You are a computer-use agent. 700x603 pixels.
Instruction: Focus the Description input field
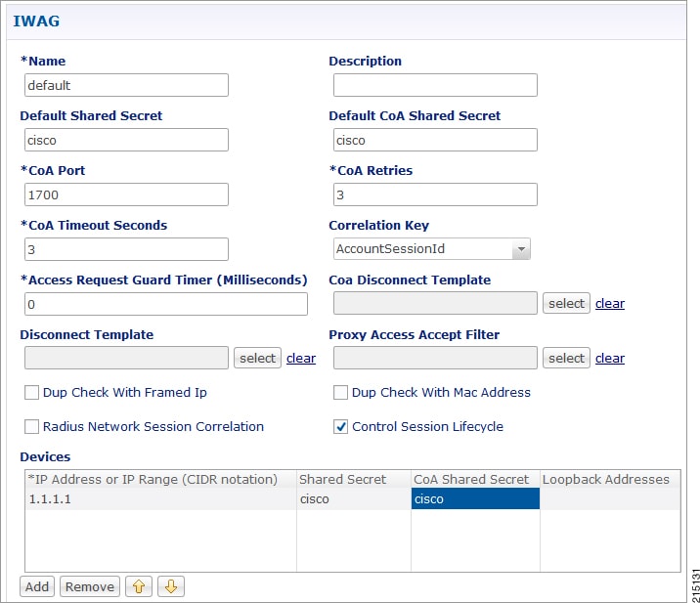click(435, 85)
